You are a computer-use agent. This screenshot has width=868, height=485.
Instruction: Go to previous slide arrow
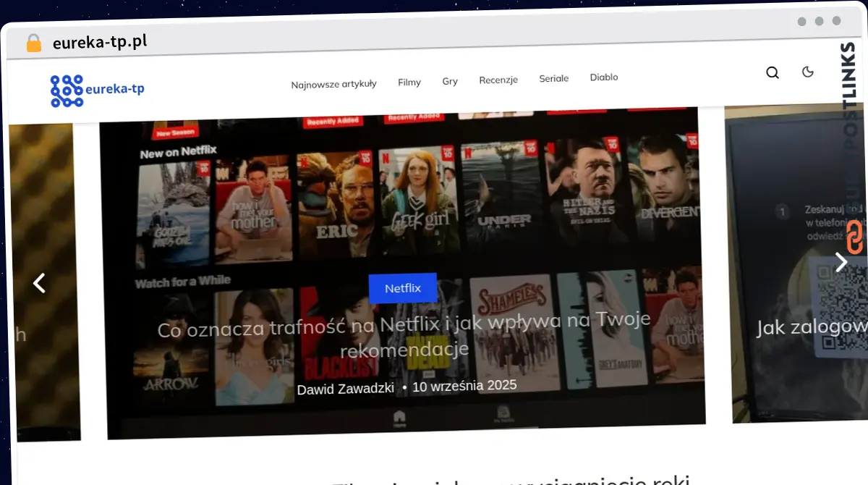coord(39,283)
